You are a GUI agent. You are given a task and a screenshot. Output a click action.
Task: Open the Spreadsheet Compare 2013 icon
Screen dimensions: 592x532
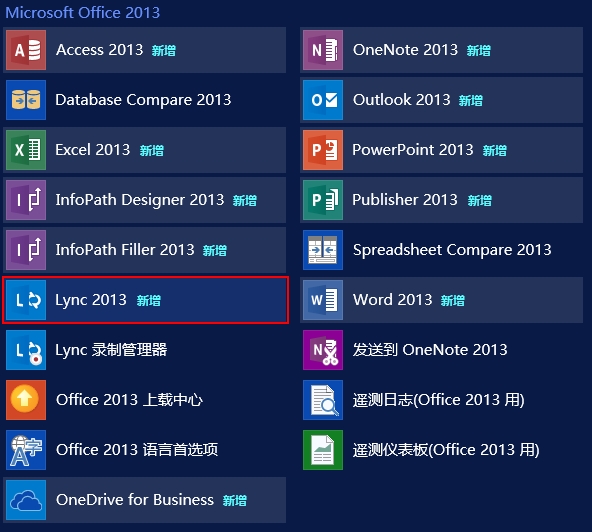click(323, 250)
